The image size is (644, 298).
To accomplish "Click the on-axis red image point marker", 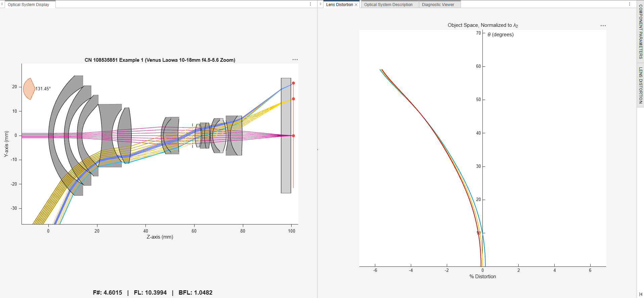I will click(293, 136).
